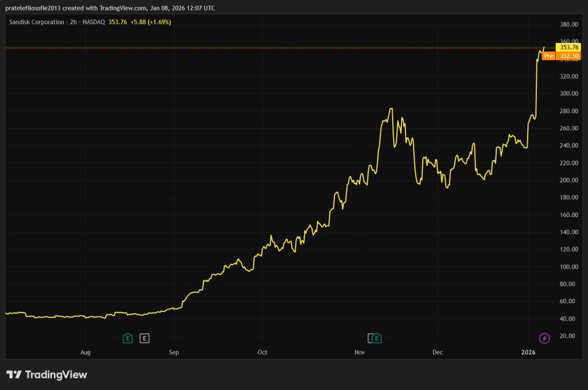Click the 2h interval label
The image size is (588, 390).
click(73, 22)
